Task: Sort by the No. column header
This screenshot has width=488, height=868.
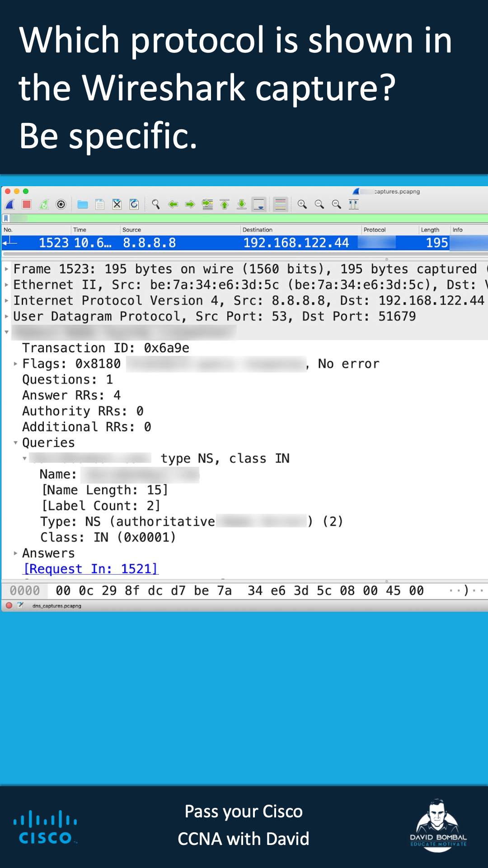Action: click(x=36, y=230)
